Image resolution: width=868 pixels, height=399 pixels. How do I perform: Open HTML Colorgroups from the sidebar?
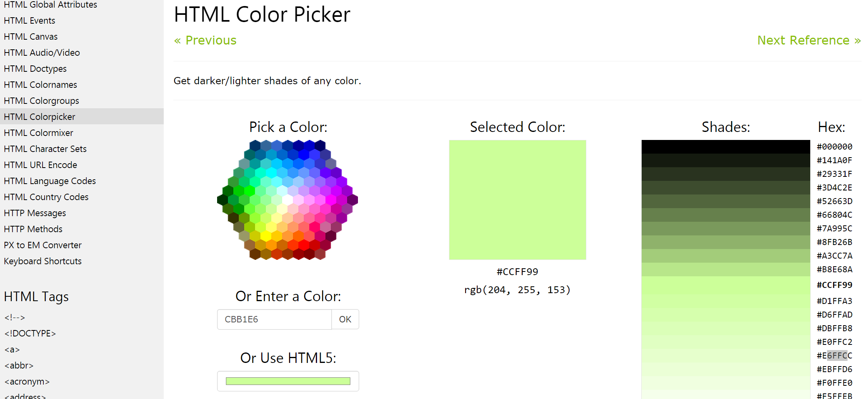(41, 101)
